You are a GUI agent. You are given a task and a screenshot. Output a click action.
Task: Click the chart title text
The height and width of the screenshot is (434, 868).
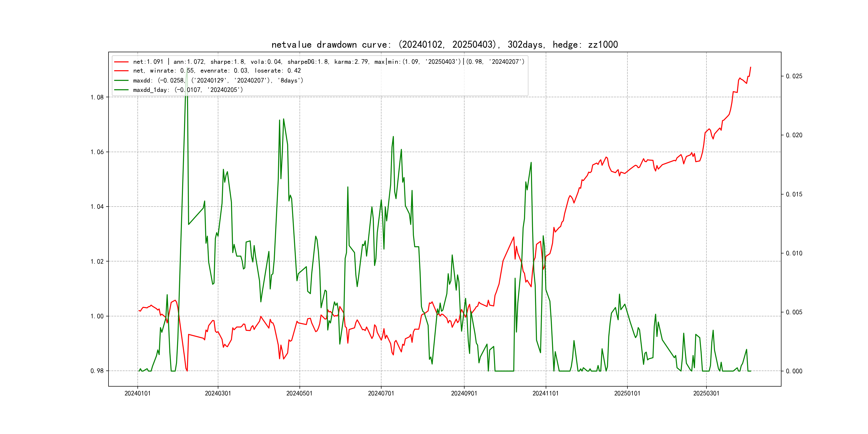pyautogui.click(x=444, y=45)
